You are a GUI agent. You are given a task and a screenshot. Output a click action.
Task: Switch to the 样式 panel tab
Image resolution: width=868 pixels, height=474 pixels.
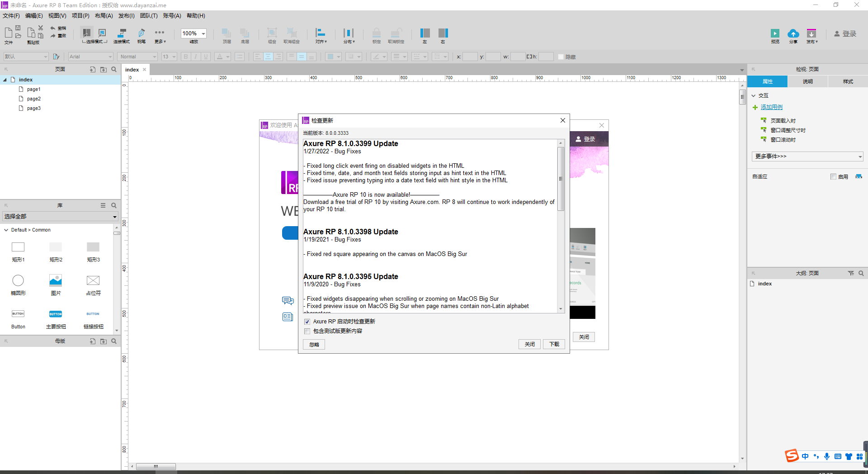point(848,81)
